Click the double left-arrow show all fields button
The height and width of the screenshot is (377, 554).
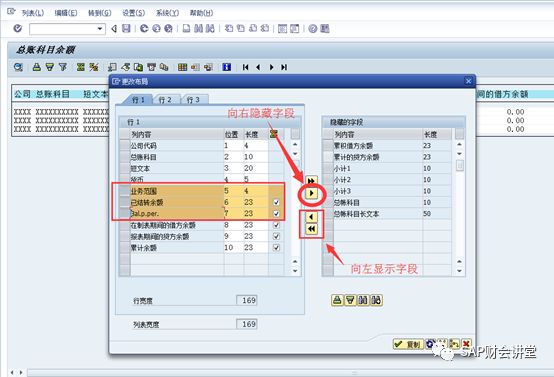pyautogui.click(x=311, y=229)
